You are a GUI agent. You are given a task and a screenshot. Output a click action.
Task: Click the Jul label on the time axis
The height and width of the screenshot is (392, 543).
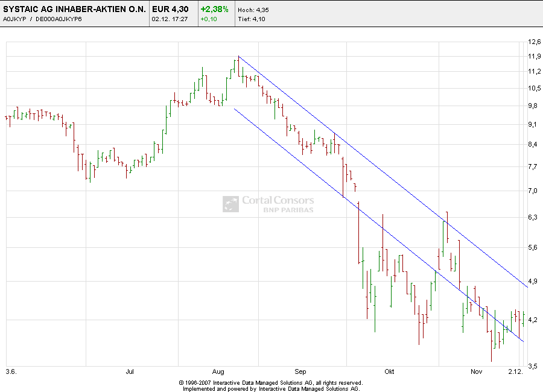click(130, 371)
